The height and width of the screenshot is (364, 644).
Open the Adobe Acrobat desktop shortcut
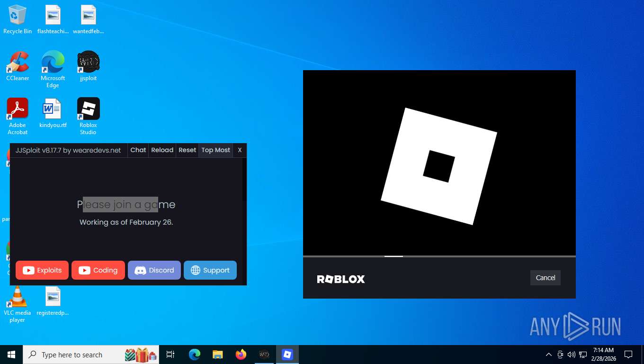(18, 117)
